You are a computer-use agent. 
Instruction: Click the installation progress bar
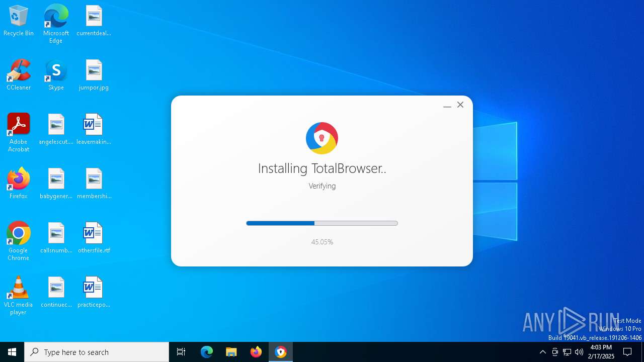point(322,223)
